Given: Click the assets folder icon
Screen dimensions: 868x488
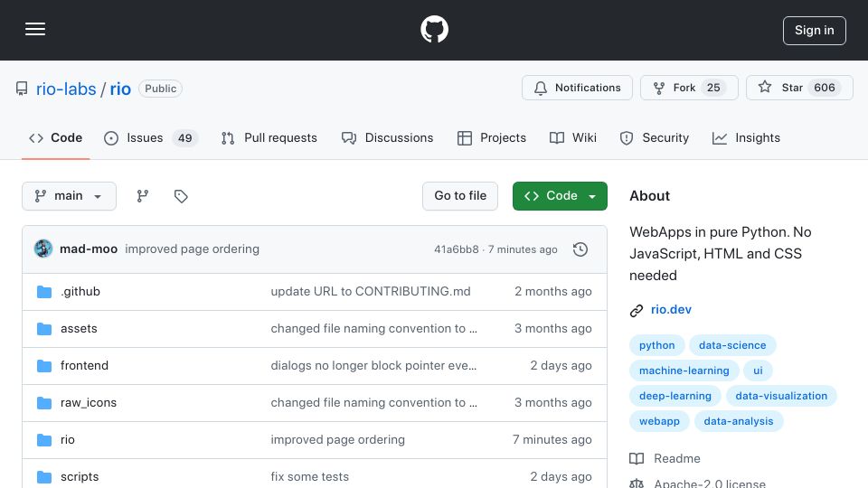Looking at the screenshot, I should (44, 329).
